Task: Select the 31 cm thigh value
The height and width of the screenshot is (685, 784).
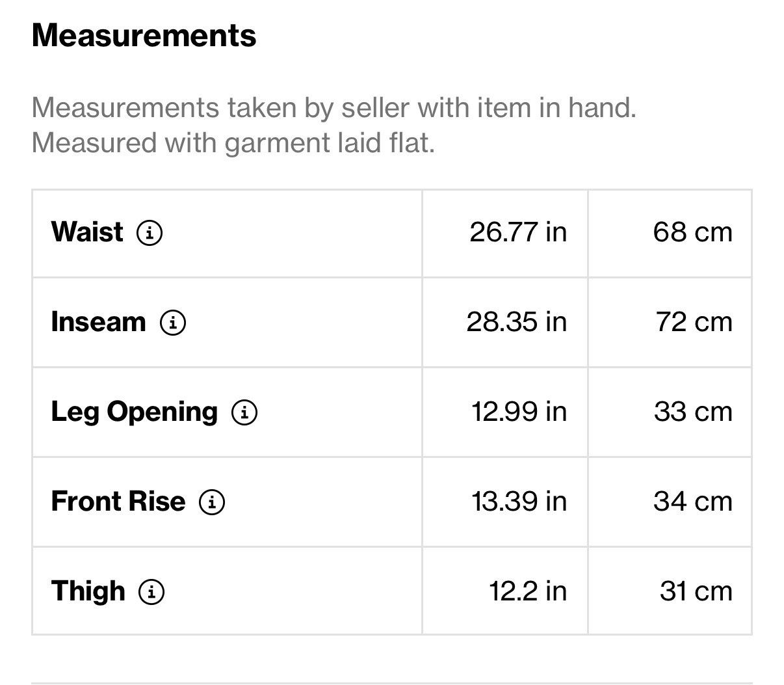Action: click(696, 591)
